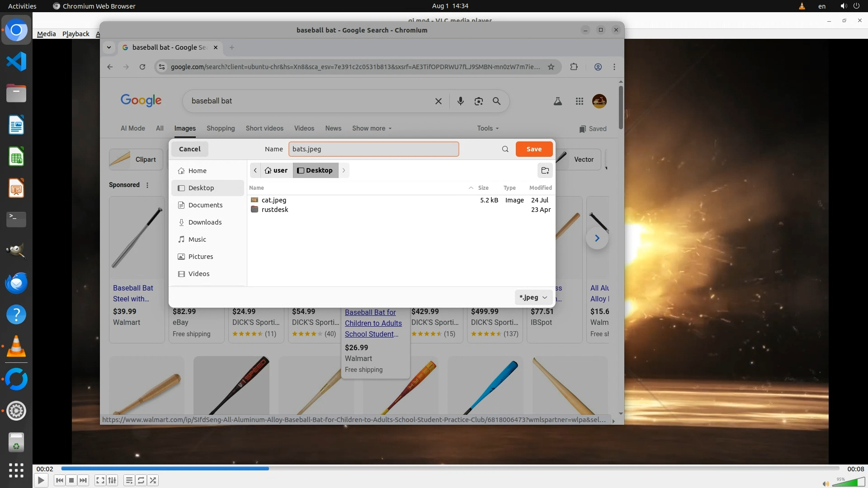
Task: Select the Downloads folder in sidebar
Action: 205,222
